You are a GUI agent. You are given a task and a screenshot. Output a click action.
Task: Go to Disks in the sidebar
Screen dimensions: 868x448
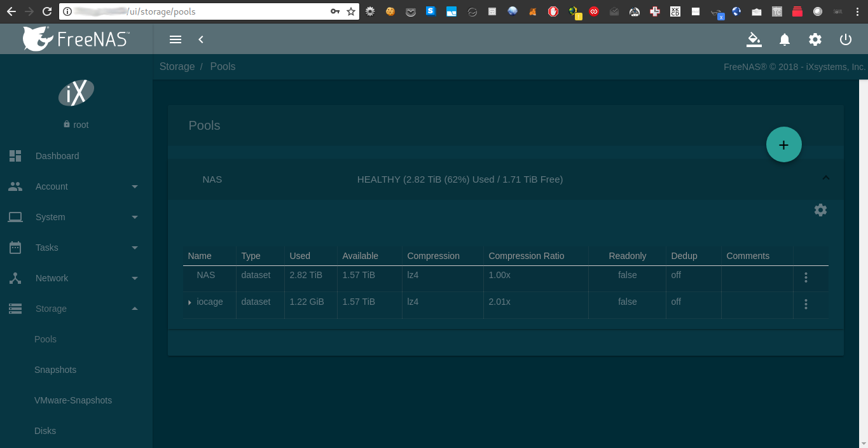tap(45, 431)
